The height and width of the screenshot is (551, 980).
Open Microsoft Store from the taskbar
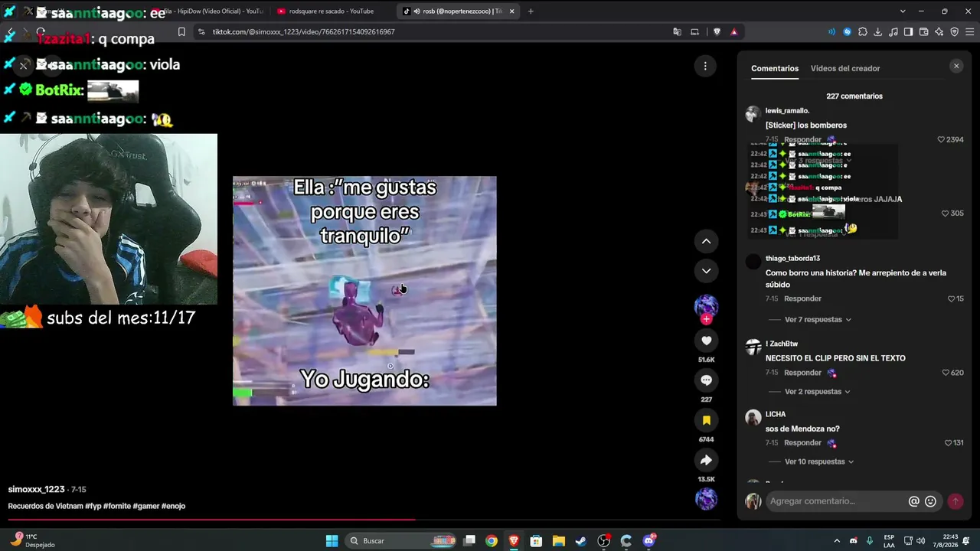(x=536, y=541)
